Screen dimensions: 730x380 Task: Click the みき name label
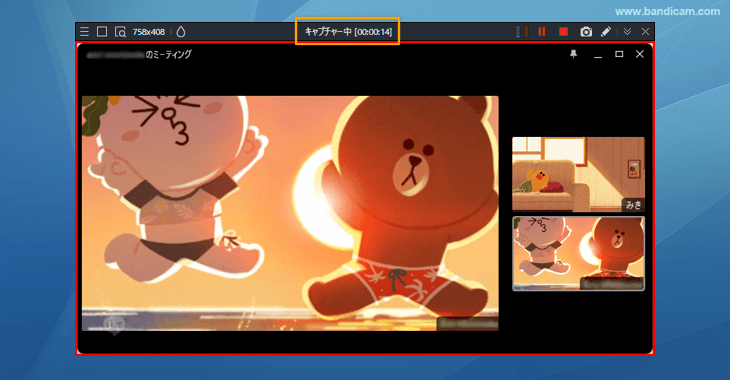click(x=633, y=205)
